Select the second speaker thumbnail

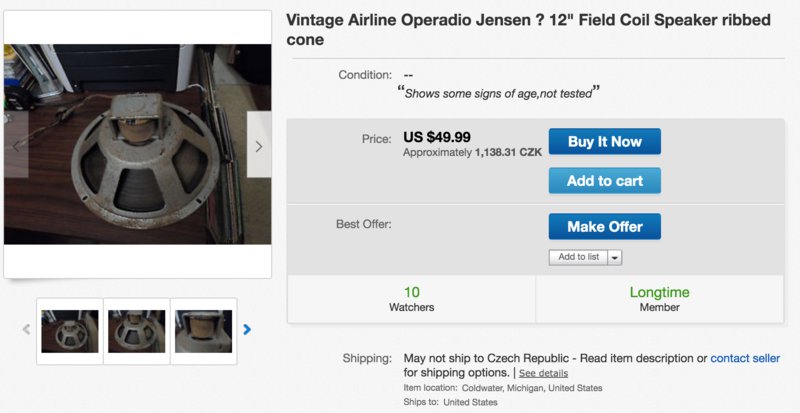click(137, 331)
